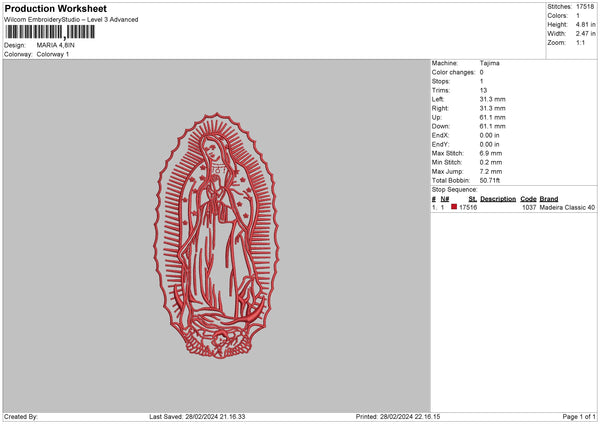
Task: Click the Description column header
Action: 498,199
